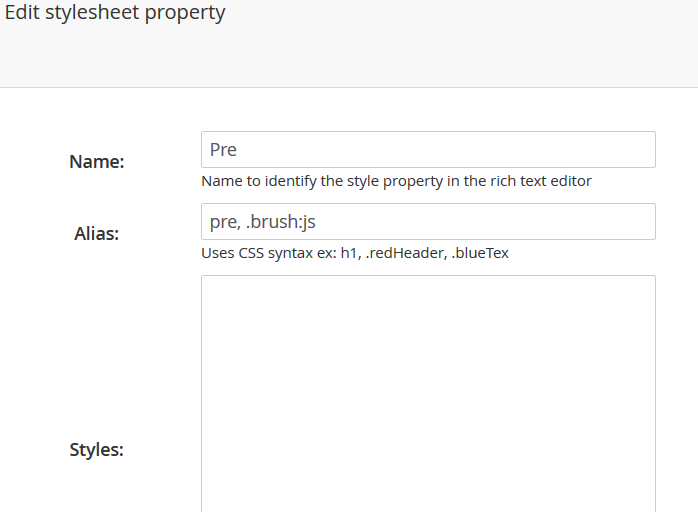
Task: Click the right end of the Name field
Action: tap(641, 150)
